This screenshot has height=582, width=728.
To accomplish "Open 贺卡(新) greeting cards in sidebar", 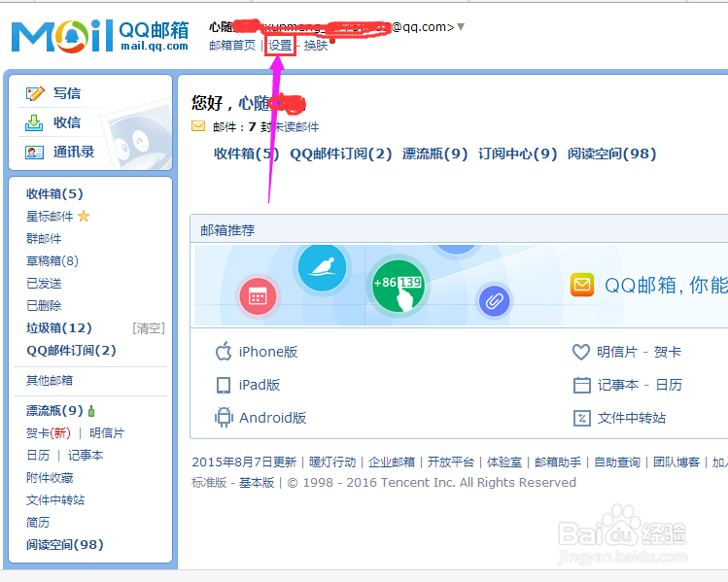I will (49, 433).
